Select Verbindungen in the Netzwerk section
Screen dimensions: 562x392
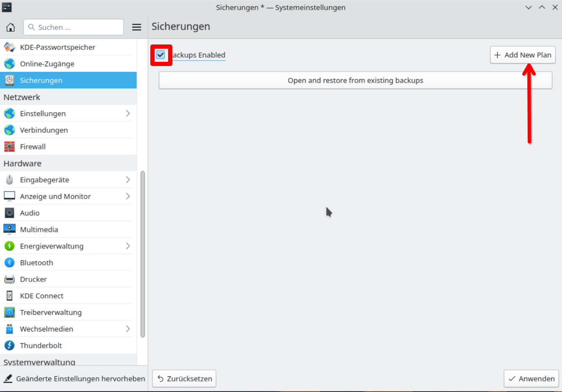[44, 130]
